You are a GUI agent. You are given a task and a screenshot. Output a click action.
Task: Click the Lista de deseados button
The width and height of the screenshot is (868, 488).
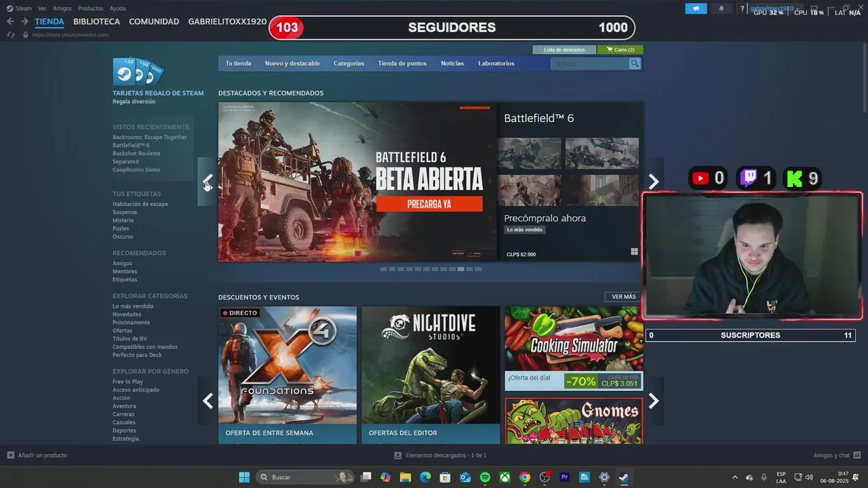click(x=564, y=49)
